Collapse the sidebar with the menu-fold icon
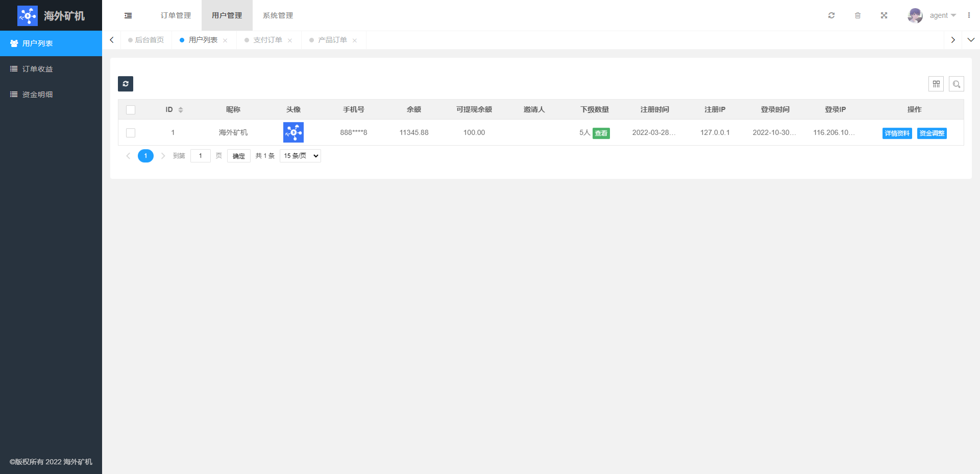This screenshot has height=474, width=980. point(128,15)
